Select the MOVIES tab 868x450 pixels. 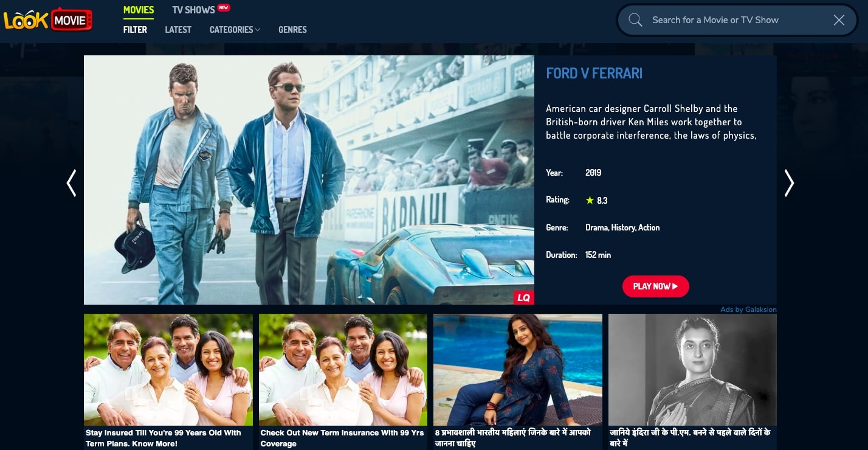click(x=139, y=9)
